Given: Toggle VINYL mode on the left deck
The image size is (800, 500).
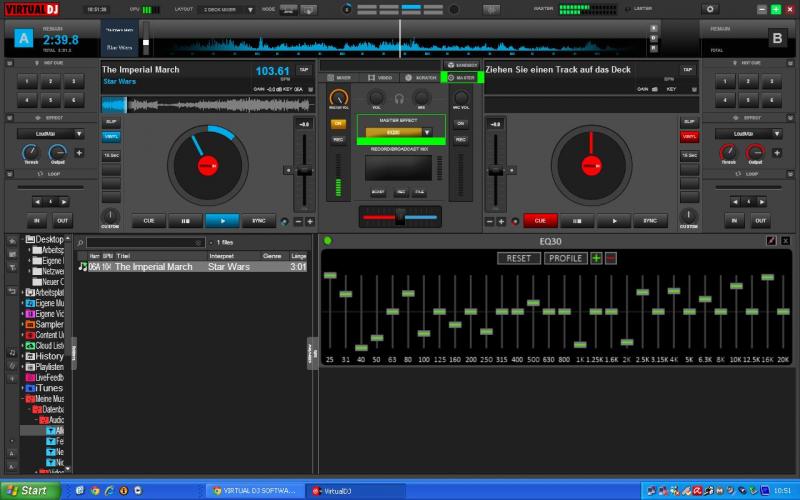Looking at the screenshot, I should 110,135.
